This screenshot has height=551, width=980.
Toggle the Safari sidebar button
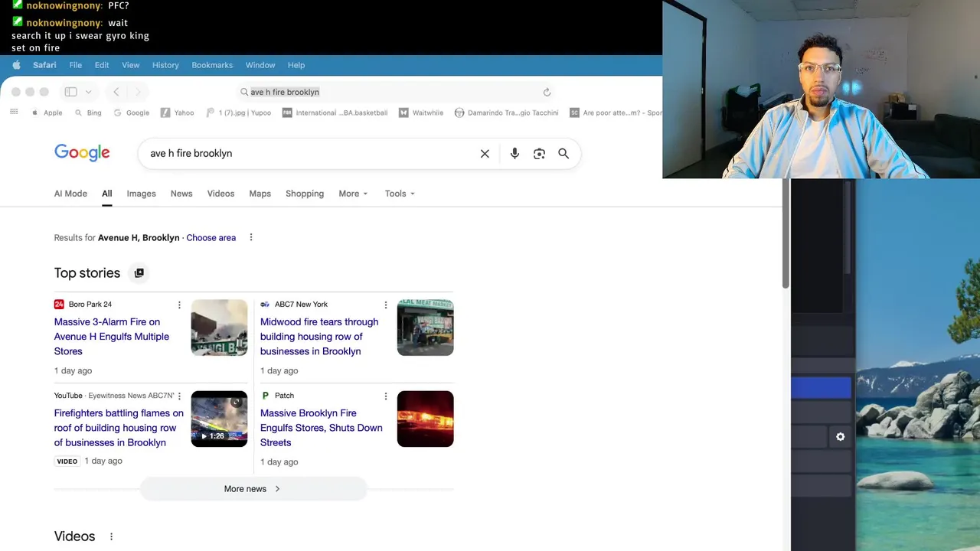70,92
